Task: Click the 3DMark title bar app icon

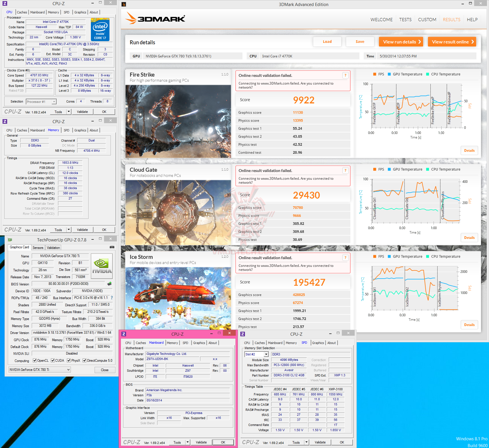Action: (x=124, y=4)
